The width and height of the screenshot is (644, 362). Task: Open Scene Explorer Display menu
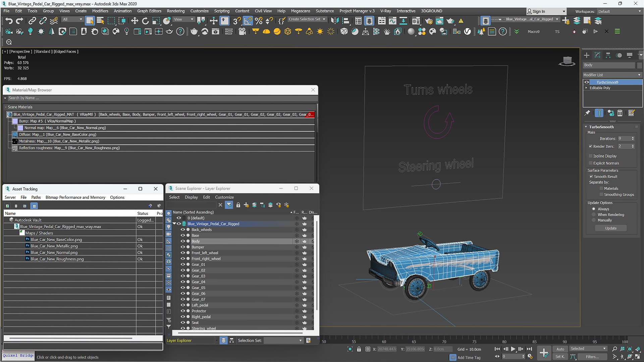click(x=191, y=197)
